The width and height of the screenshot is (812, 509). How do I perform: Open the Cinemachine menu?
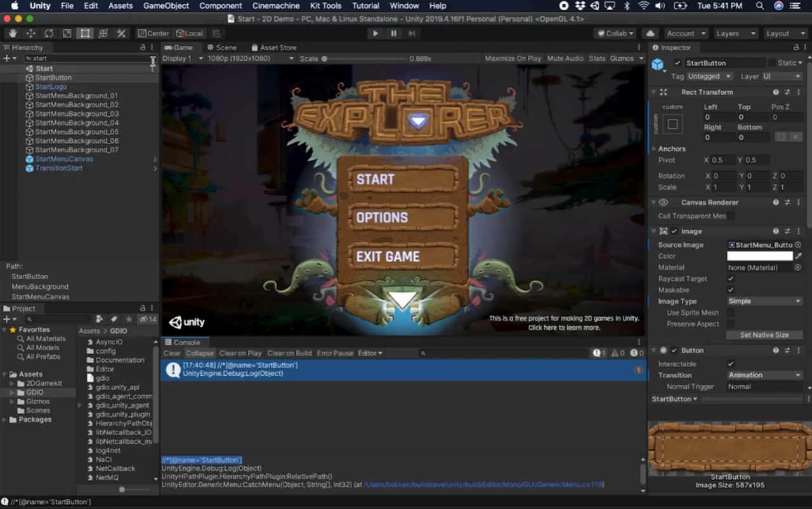pos(276,6)
